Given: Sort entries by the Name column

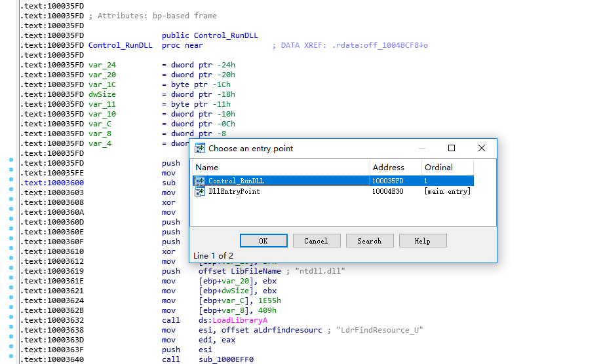Looking at the screenshot, I should click(x=281, y=167).
